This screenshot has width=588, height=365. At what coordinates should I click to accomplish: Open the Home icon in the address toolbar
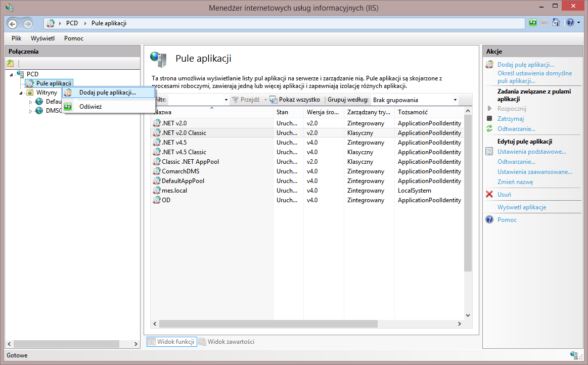coord(556,23)
